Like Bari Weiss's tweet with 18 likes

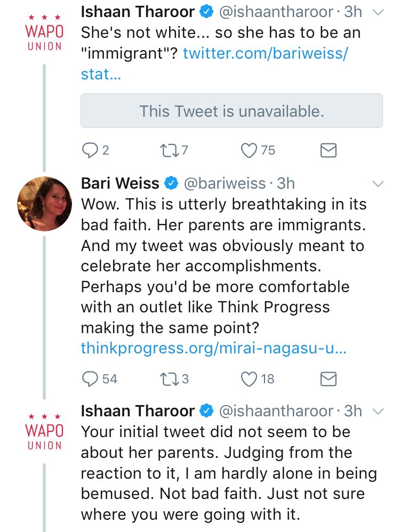pos(249,378)
